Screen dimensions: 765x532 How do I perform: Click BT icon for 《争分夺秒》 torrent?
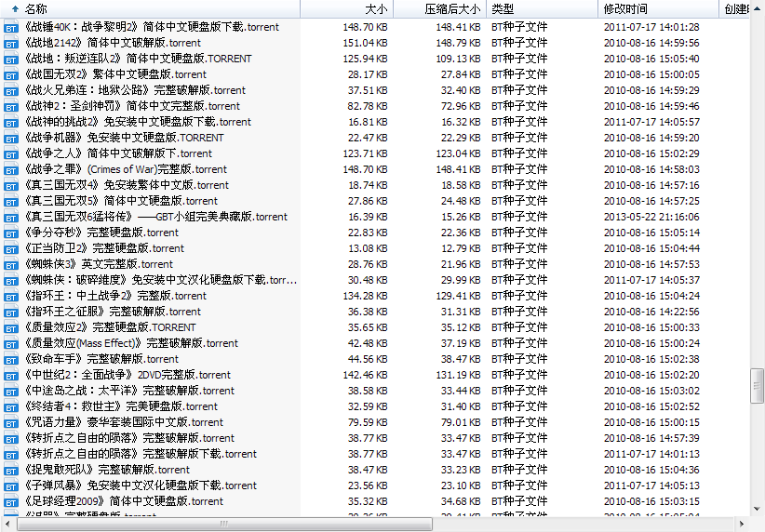pyautogui.click(x=11, y=233)
